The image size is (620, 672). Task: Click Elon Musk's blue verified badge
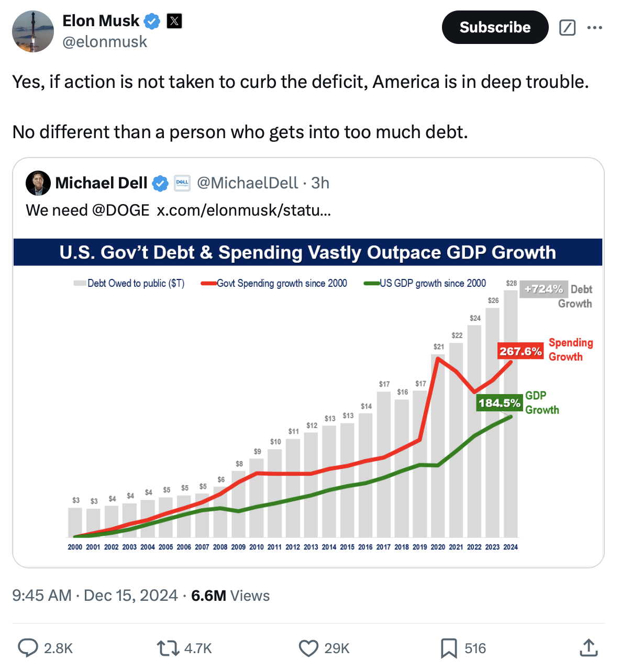point(152,21)
